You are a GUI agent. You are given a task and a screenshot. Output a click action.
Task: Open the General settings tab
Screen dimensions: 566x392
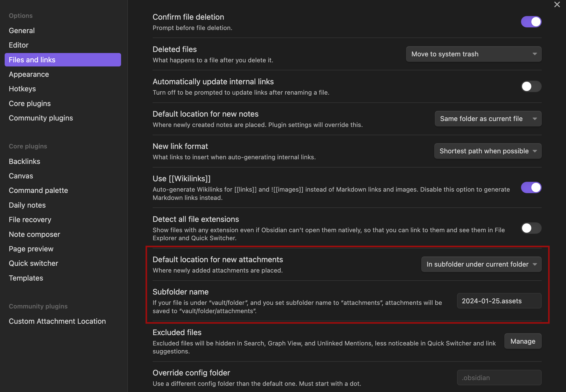(x=22, y=31)
